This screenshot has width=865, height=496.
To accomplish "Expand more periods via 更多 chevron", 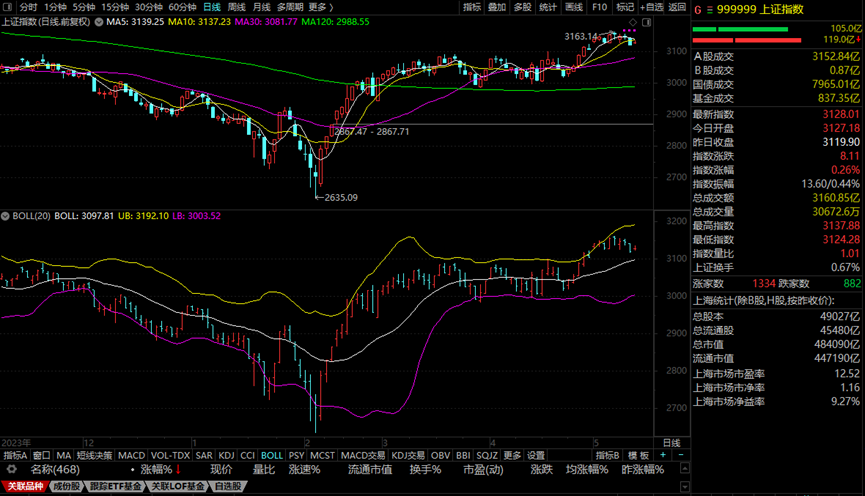I will (x=321, y=7).
